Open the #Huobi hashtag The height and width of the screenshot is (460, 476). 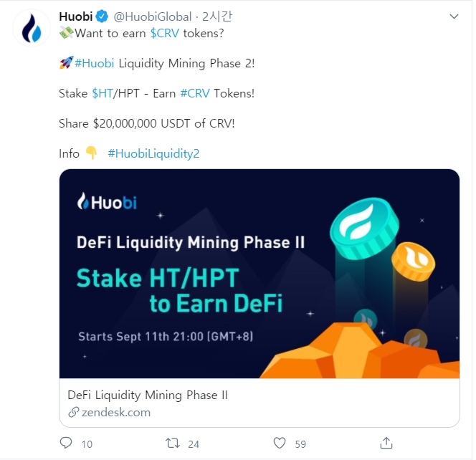(x=93, y=63)
